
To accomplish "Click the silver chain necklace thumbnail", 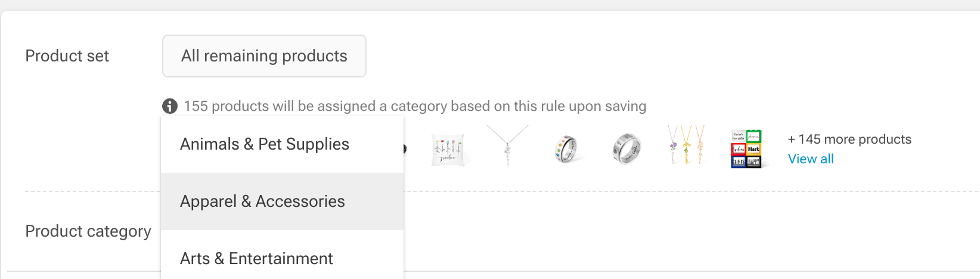I will coord(507,145).
